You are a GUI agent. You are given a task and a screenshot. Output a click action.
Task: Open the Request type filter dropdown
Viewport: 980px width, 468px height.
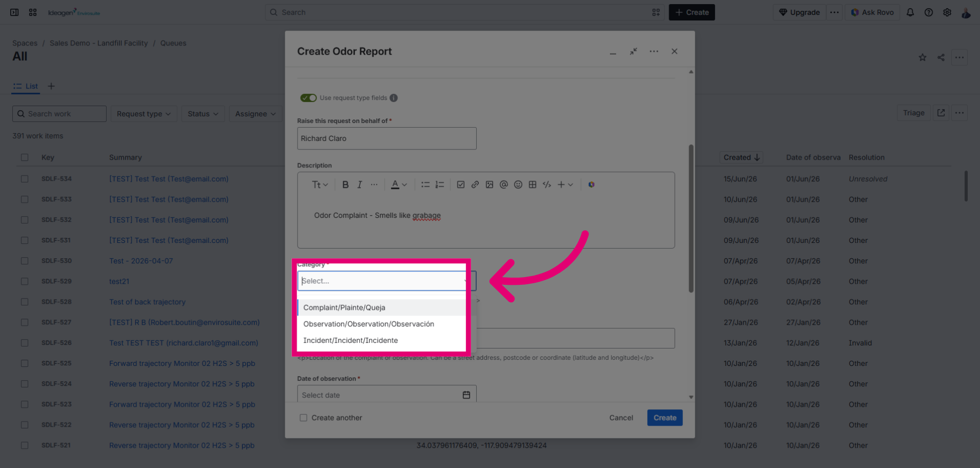[144, 114]
